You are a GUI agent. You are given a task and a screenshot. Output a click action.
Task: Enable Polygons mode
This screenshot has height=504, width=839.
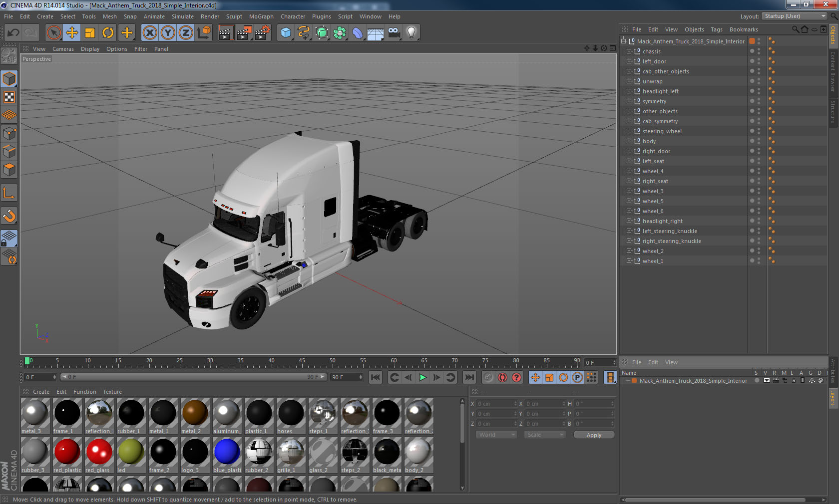pos(9,170)
